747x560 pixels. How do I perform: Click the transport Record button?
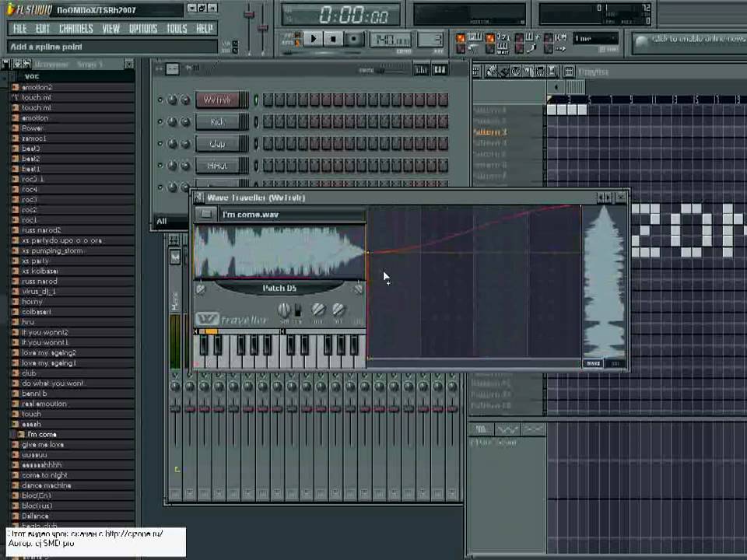(x=353, y=39)
